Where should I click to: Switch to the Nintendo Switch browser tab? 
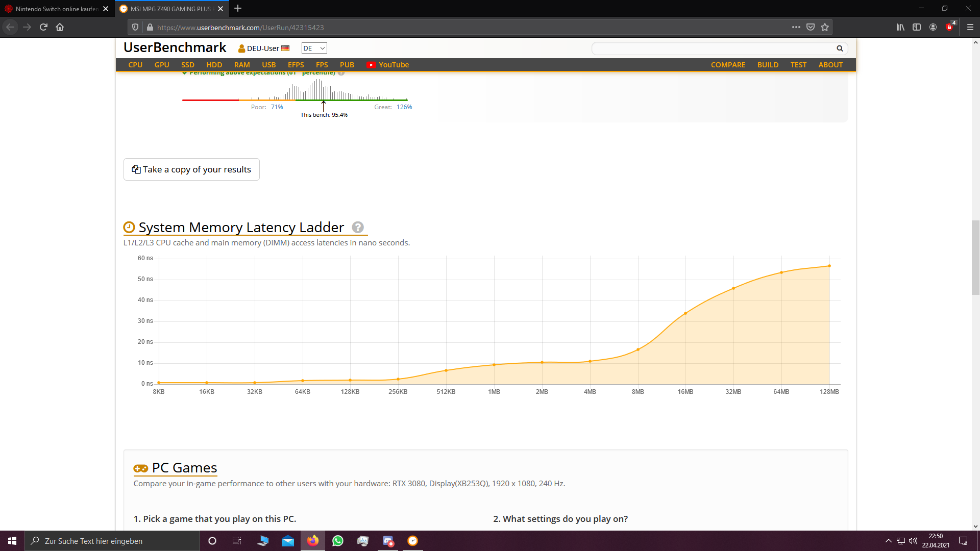point(56,9)
